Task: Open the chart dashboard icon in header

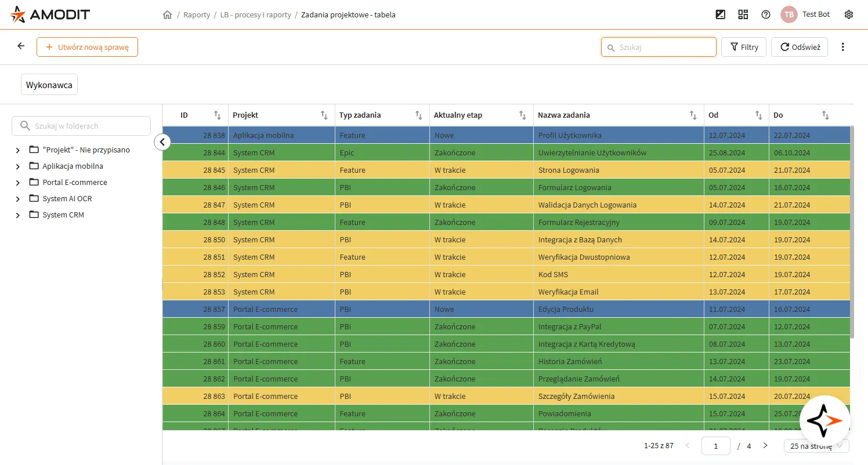Action: click(x=721, y=14)
